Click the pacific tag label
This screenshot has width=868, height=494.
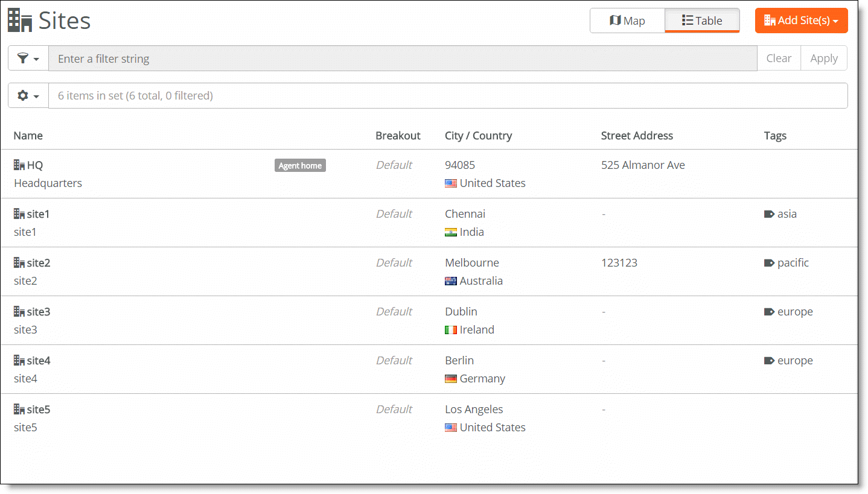793,263
